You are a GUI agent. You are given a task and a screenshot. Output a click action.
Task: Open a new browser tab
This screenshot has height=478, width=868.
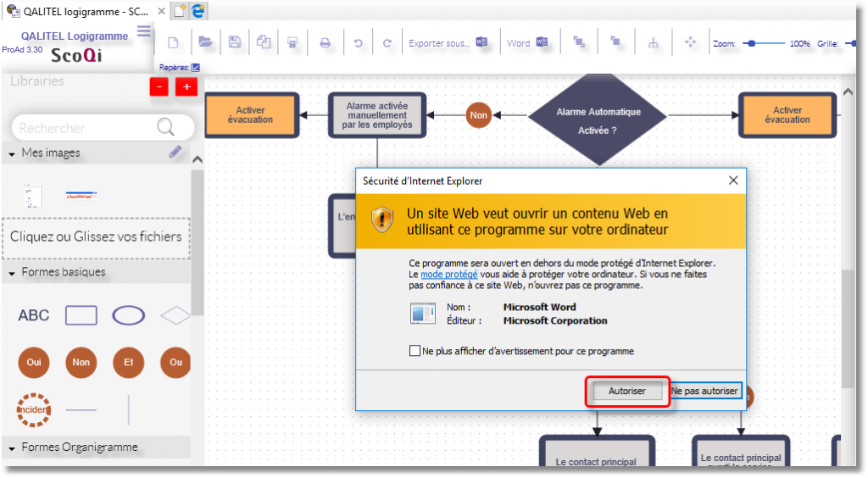pos(180,11)
